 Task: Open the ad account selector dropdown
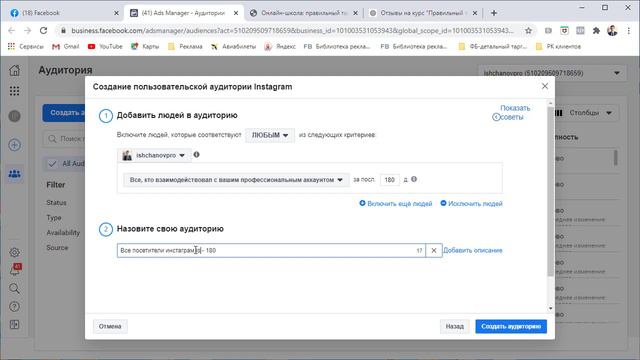[552, 73]
